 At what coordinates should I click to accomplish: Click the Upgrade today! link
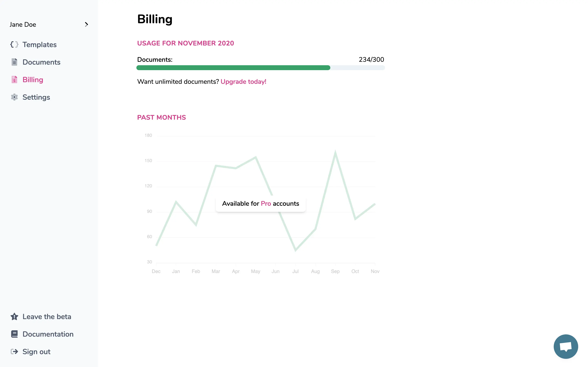243,82
